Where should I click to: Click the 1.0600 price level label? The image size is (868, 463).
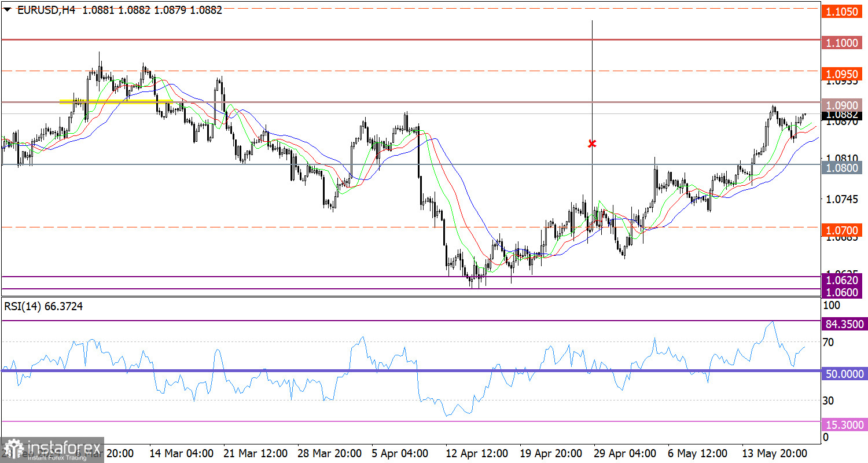(843, 292)
